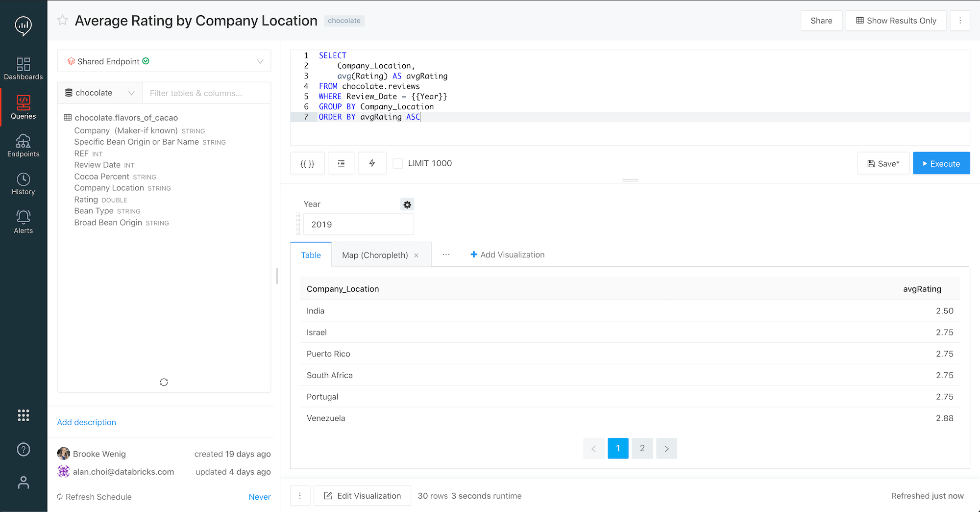
Task: Enable the LIMIT 1000 checkbox
Action: [397, 163]
